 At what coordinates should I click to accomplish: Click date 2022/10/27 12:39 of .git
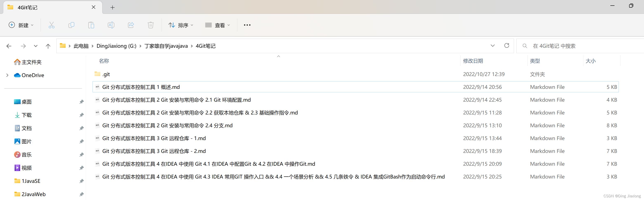pos(484,74)
